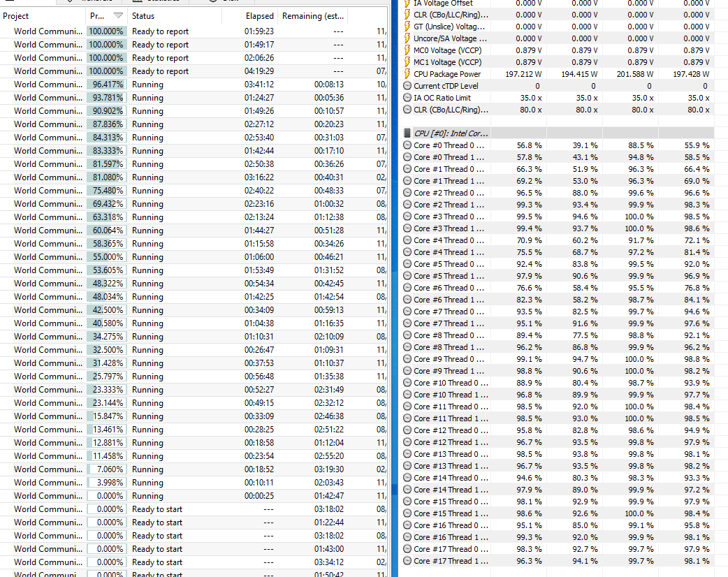
Task: Click the Running status in the 90.902% row
Action: coord(147,111)
